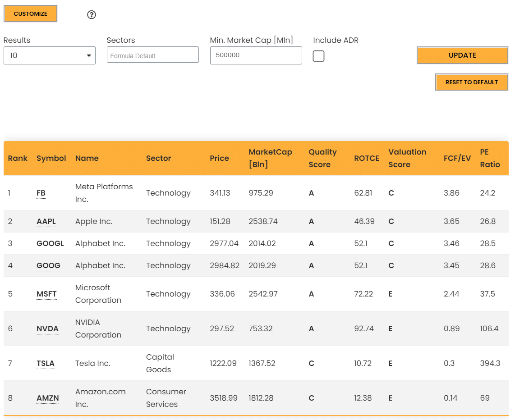Click the PE Ratio value 24.2
The height and width of the screenshot is (420, 515).
[487, 193]
